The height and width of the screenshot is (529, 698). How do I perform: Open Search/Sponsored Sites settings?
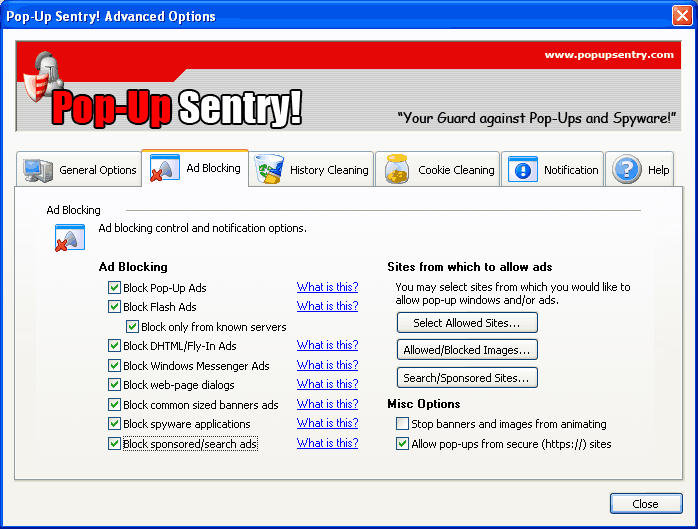coord(467,378)
